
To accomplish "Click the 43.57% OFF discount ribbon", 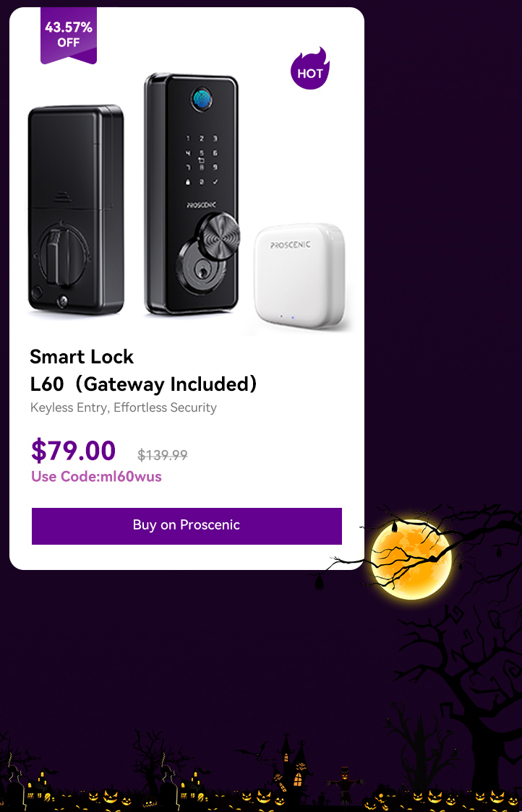I will point(69,35).
